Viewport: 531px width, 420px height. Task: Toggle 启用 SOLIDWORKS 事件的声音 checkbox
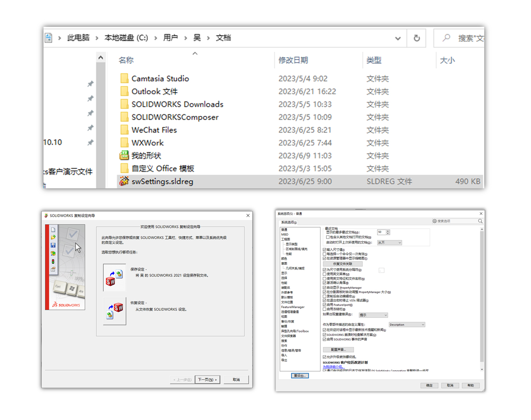coord(324,339)
